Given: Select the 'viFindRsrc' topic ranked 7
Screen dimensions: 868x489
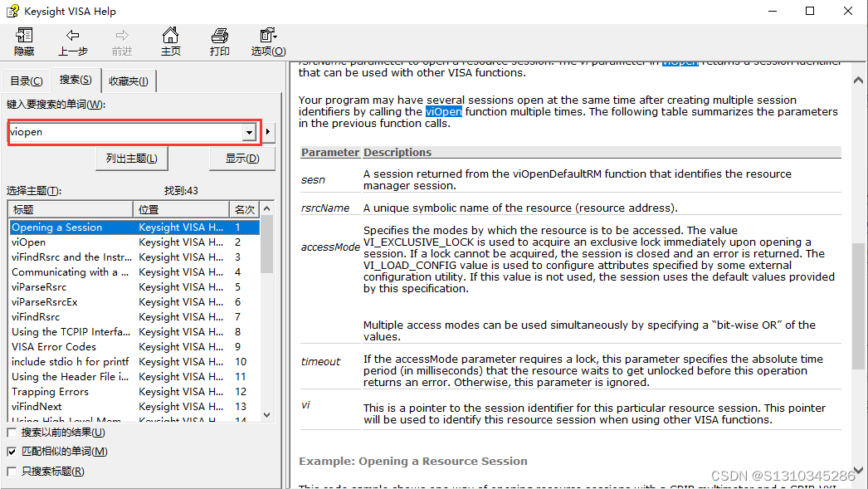Looking at the screenshot, I should (x=134, y=317).
